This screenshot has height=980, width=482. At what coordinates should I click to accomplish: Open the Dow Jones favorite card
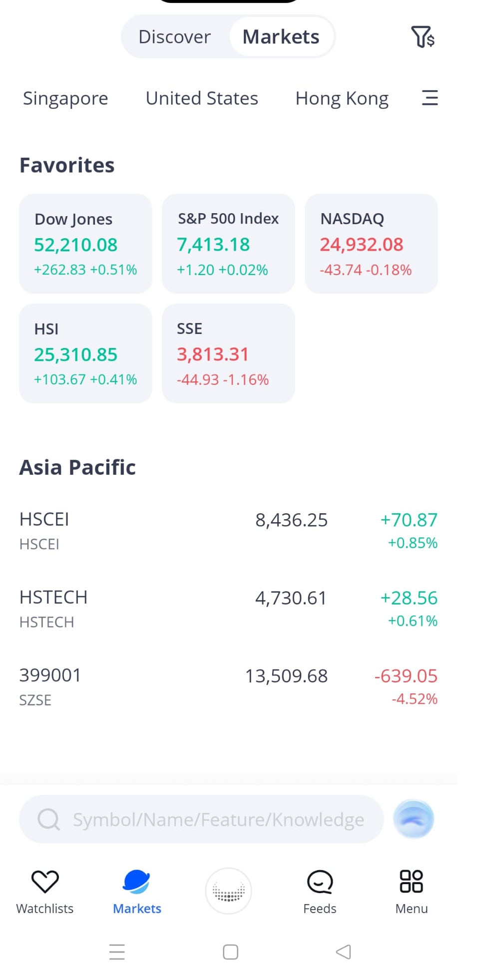tap(85, 244)
